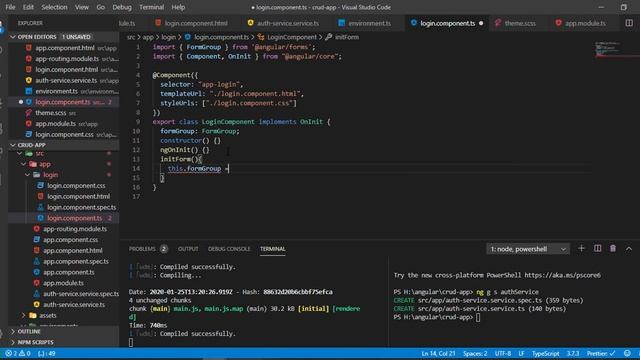Click Ln 14, Col 21 in status bar

point(438,353)
